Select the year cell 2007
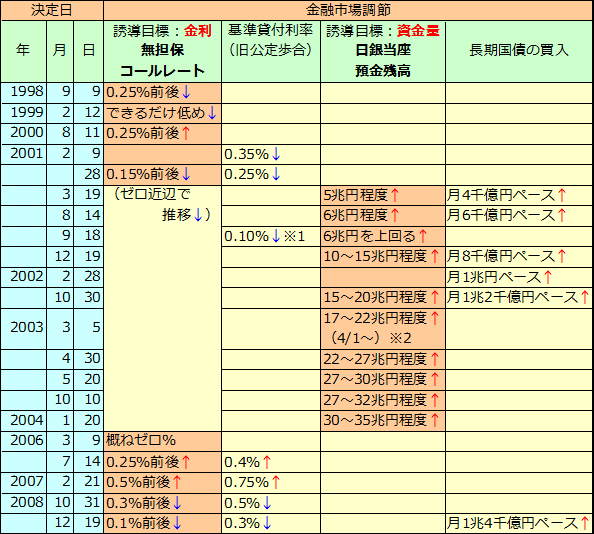This screenshot has width=594, height=534. click(x=23, y=482)
